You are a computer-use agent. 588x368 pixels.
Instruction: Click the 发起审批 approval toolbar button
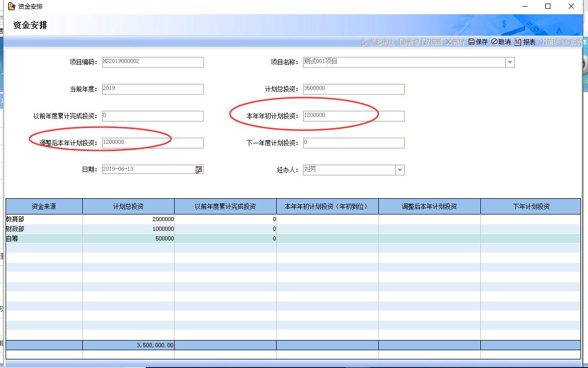[x=377, y=42]
